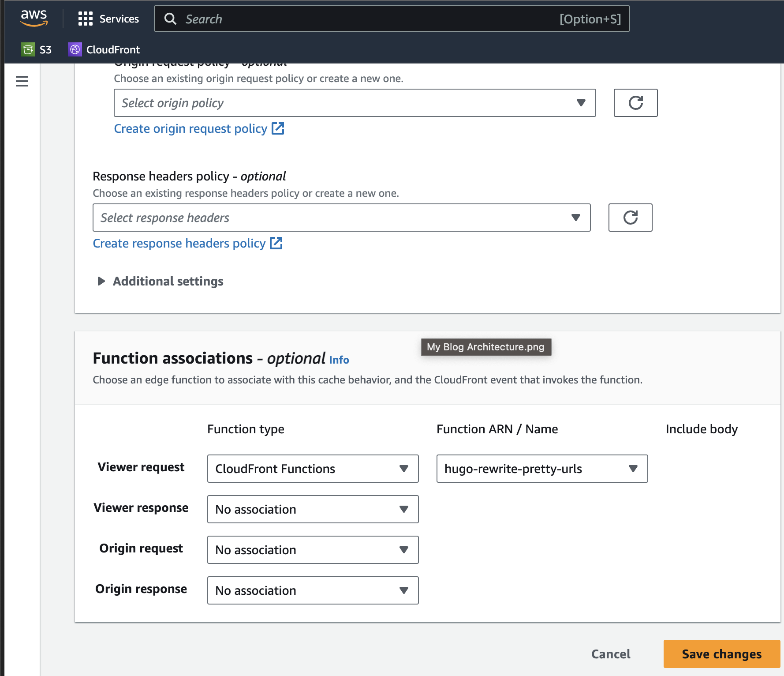Screen dimensions: 784x676
Task: Click the Function type column header
Action: point(246,429)
